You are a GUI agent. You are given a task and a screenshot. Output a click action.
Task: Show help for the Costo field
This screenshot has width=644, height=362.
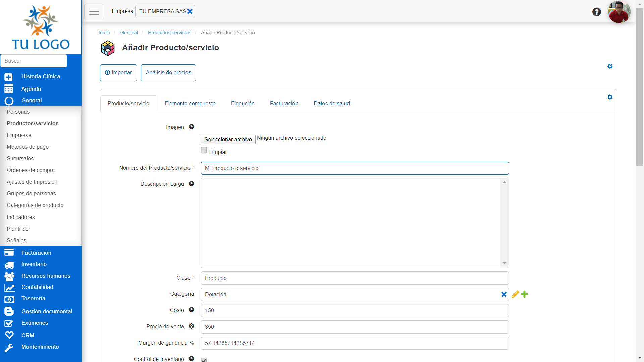click(x=191, y=310)
